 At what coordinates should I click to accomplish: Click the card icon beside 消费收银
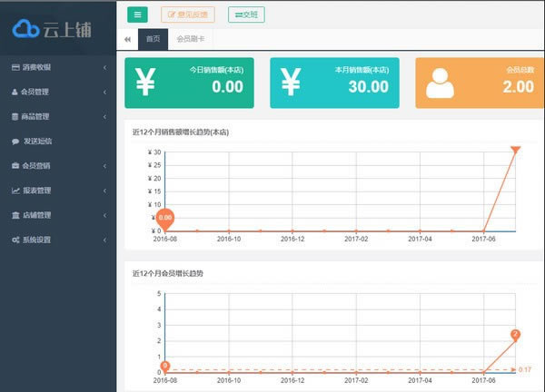point(15,67)
